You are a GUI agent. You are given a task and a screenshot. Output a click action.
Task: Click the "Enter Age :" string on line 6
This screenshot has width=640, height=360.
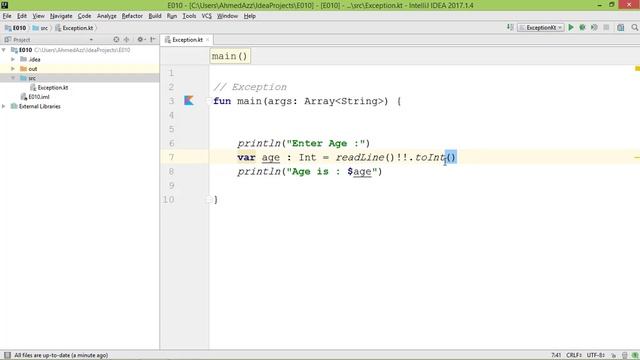point(325,143)
